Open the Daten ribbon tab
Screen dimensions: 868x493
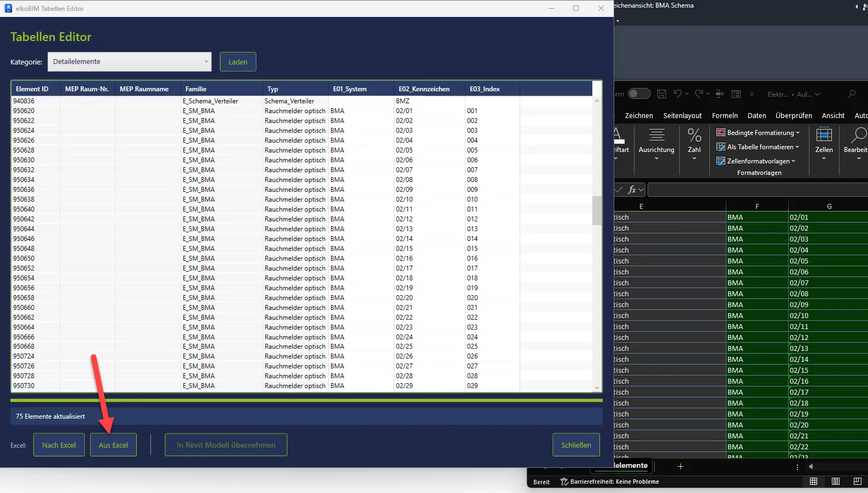pyautogui.click(x=757, y=116)
